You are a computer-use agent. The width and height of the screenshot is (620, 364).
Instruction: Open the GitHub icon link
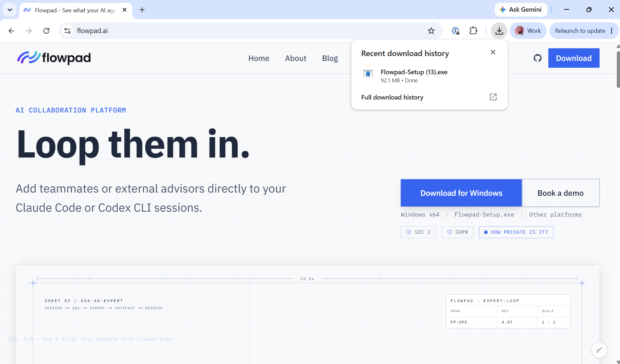[537, 58]
